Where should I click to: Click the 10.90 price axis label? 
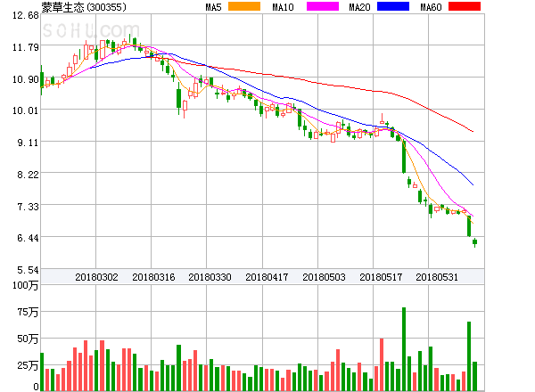(x=26, y=79)
